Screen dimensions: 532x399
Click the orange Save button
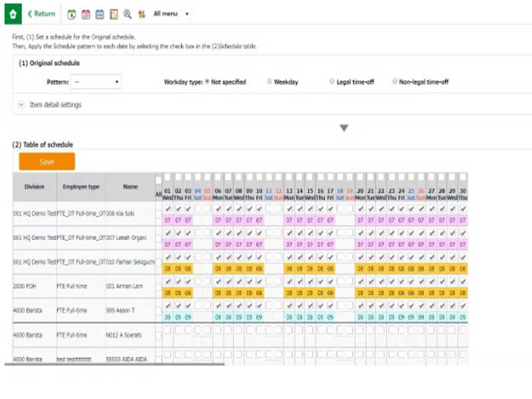point(47,162)
